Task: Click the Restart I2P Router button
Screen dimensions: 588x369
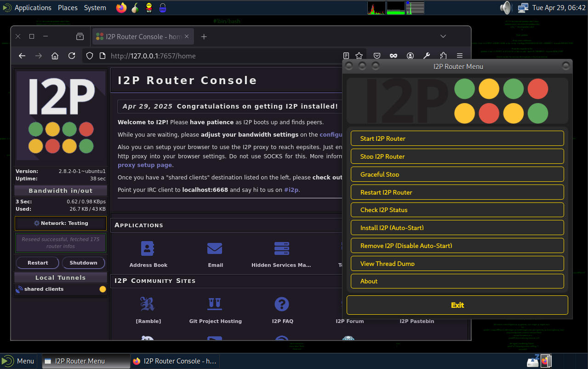Action: [x=457, y=192]
